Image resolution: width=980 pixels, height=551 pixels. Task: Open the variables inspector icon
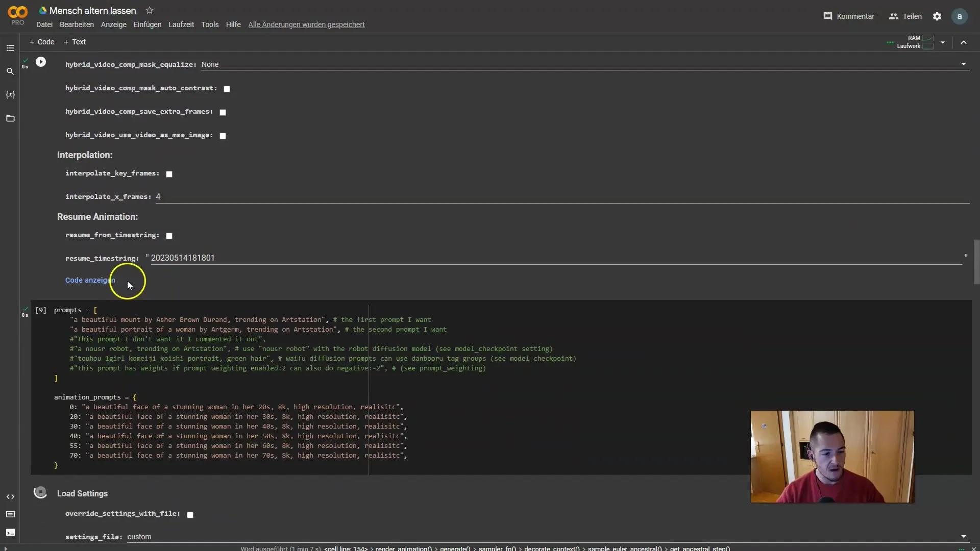pos(10,95)
